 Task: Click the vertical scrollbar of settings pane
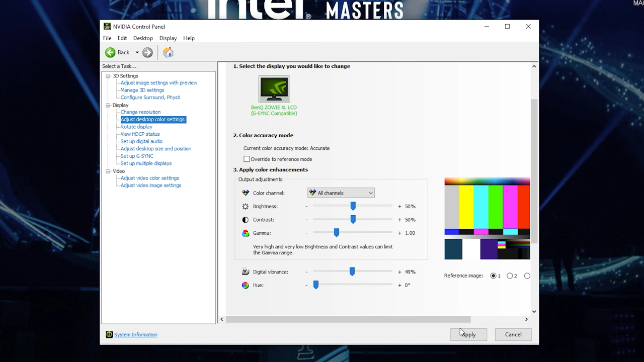coord(534,171)
